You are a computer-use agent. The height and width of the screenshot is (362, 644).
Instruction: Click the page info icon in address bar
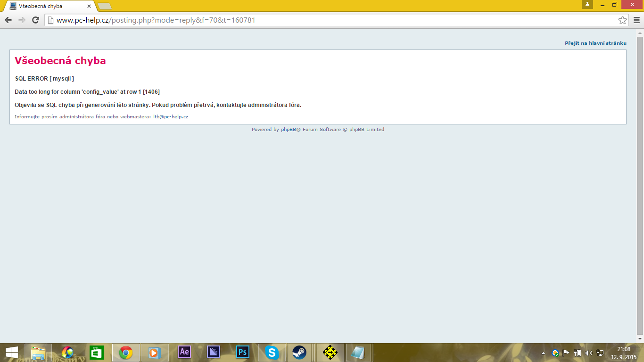click(x=50, y=20)
